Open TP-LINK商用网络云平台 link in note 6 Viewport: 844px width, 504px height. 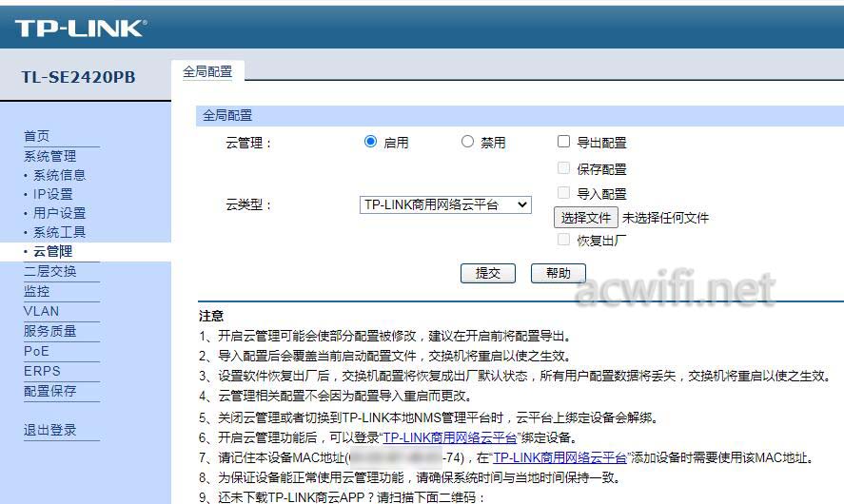pos(450,437)
